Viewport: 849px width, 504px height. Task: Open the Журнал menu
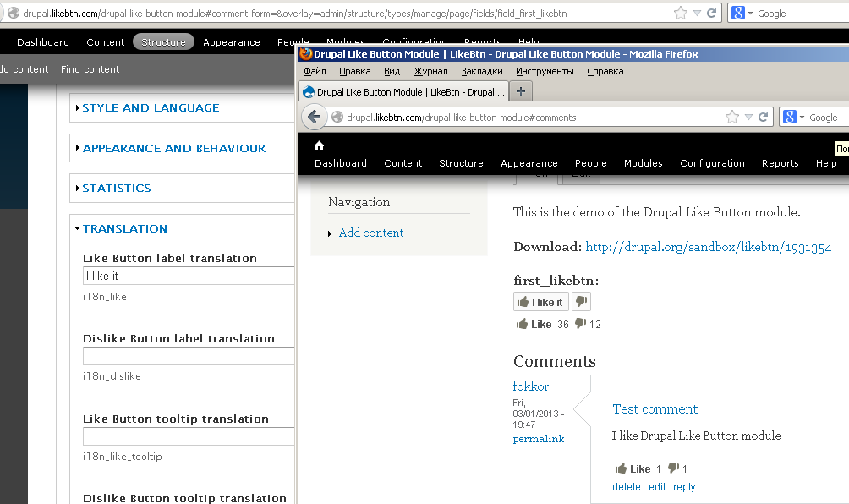[x=430, y=71]
